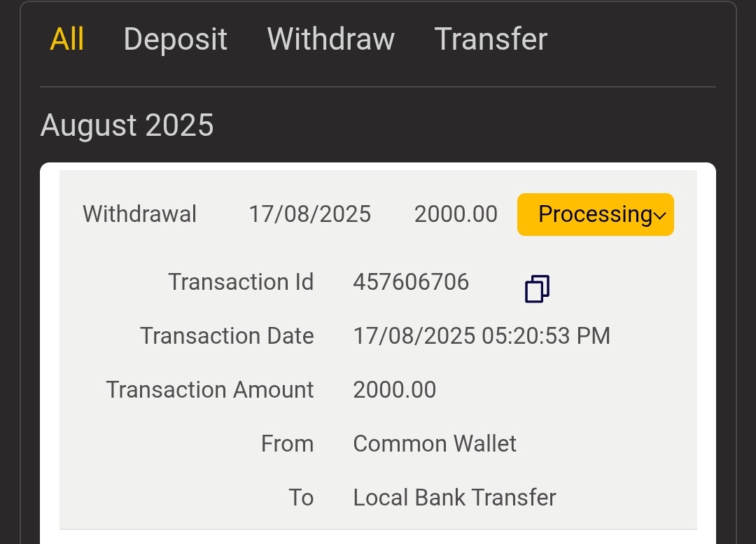Click the To field label
Screen dimensions: 756x544
click(x=301, y=498)
